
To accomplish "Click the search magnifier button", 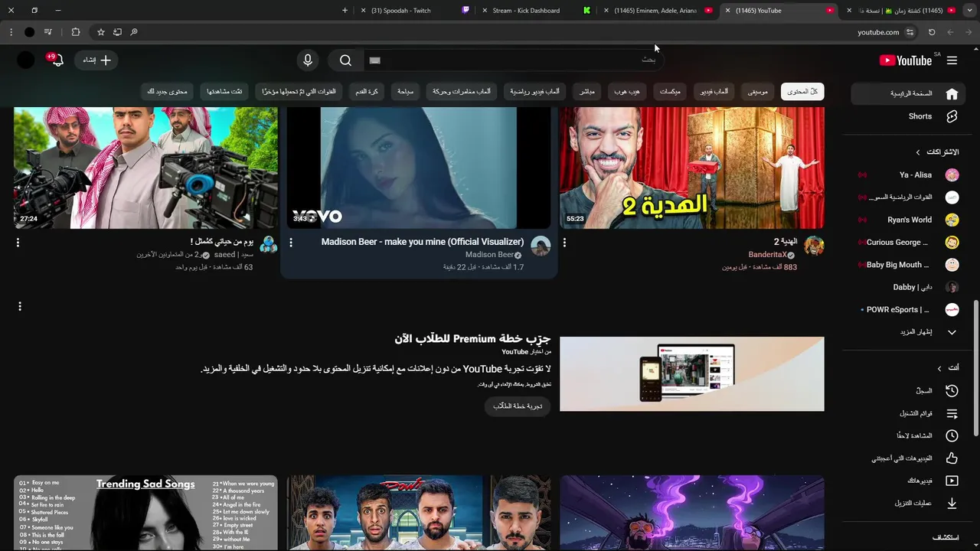I will coord(345,60).
